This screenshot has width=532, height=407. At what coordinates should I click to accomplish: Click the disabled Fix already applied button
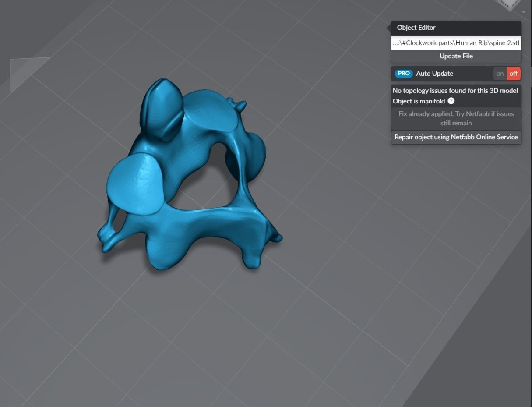456,118
